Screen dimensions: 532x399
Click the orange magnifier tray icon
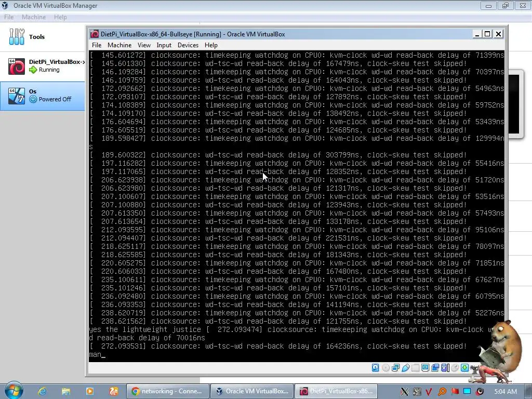point(442,392)
